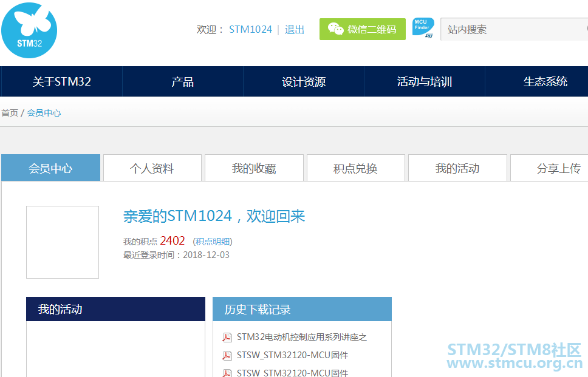Open first STSW_STM32120-MCU固件 download link

pos(293,355)
